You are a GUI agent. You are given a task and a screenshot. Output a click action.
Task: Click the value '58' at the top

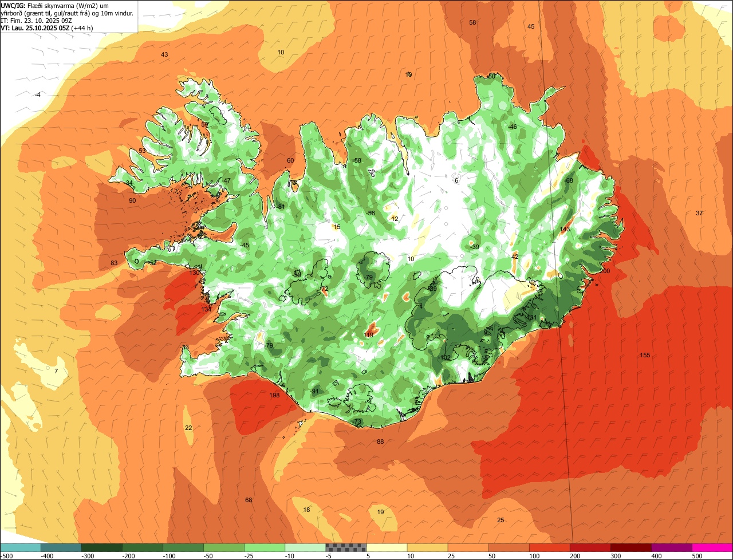(472, 23)
